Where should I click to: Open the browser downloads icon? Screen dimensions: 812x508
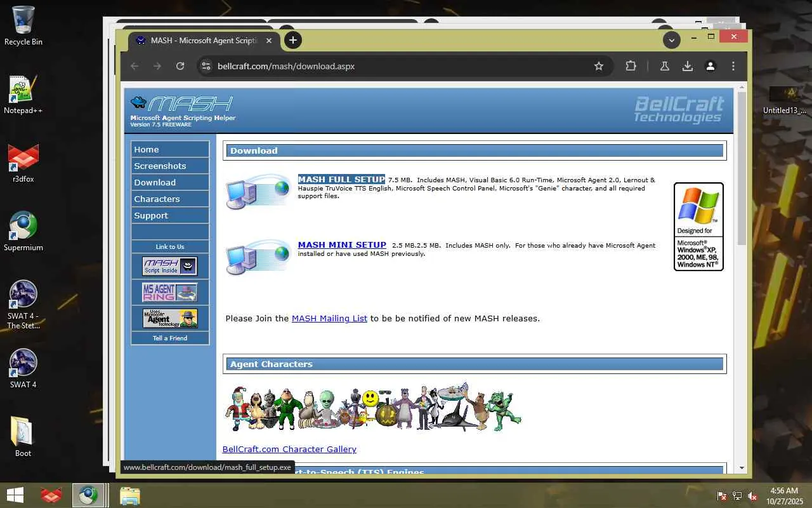pos(688,66)
